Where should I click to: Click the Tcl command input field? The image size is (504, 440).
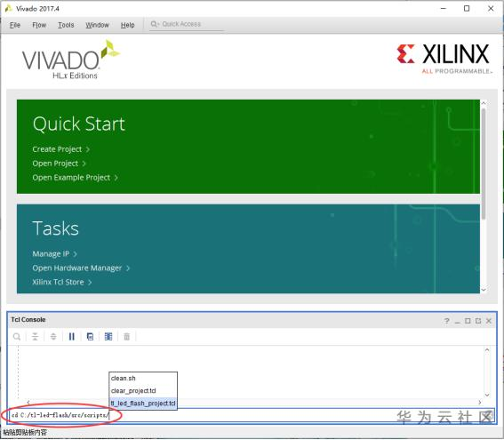(x=251, y=415)
